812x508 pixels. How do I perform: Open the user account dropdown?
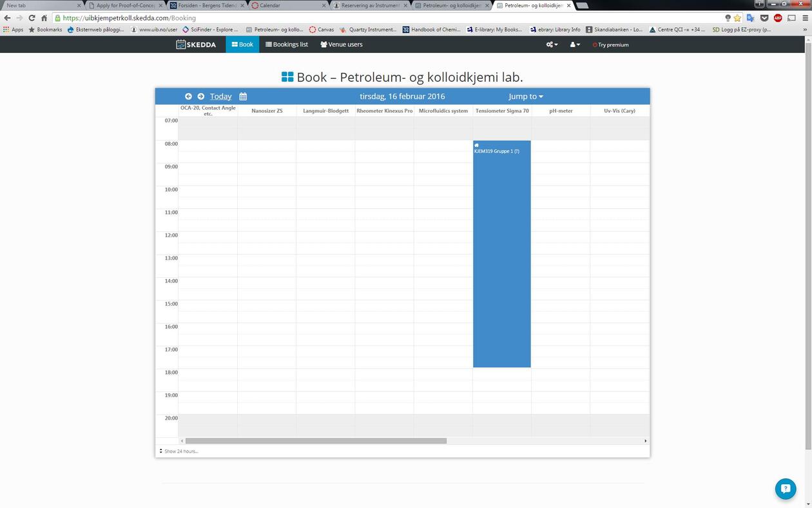(575, 44)
